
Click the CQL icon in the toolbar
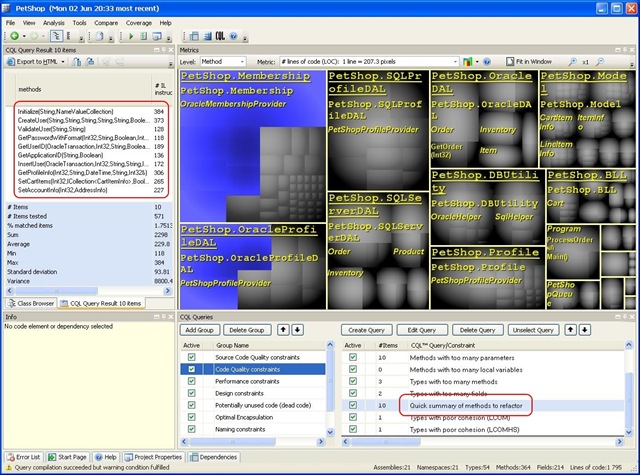pyautogui.click(x=220, y=36)
